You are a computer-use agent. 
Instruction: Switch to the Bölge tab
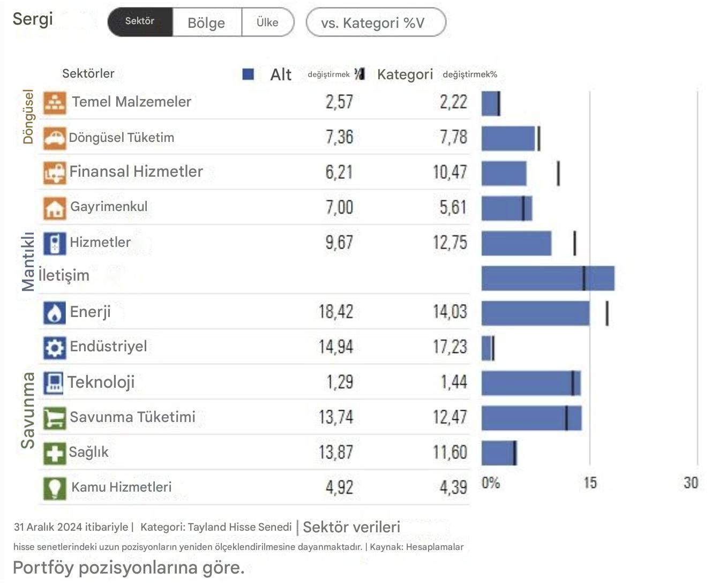pyautogui.click(x=207, y=22)
